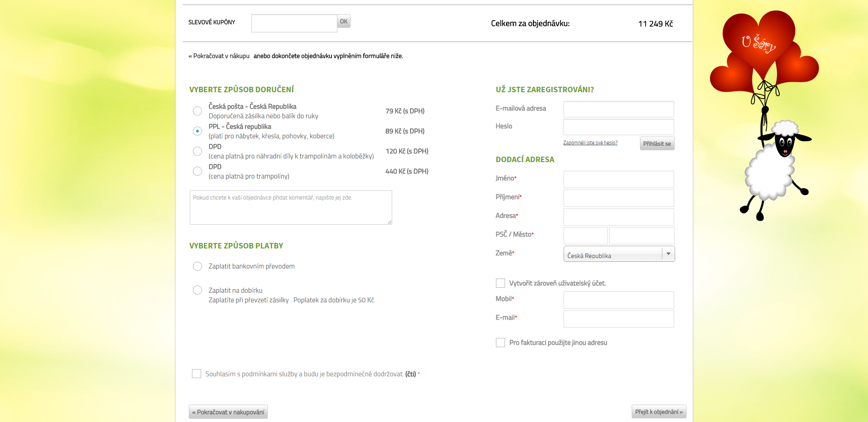The height and width of the screenshot is (422, 868).
Task: Follow the « Pokračovat v nákupu link
Action: coord(219,56)
